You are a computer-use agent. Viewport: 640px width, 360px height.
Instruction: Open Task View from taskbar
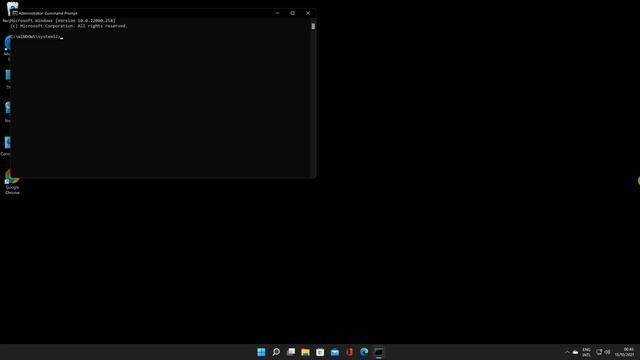click(x=291, y=352)
